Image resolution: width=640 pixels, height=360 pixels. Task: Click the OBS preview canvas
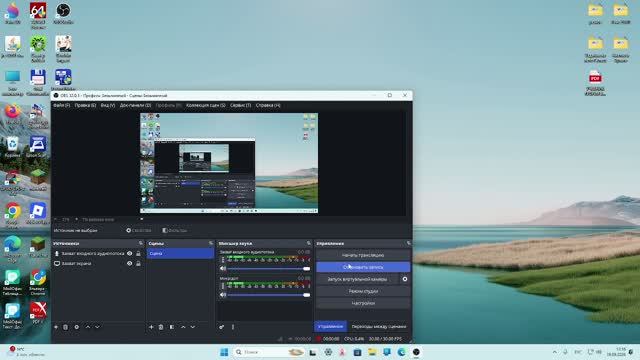click(229, 163)
